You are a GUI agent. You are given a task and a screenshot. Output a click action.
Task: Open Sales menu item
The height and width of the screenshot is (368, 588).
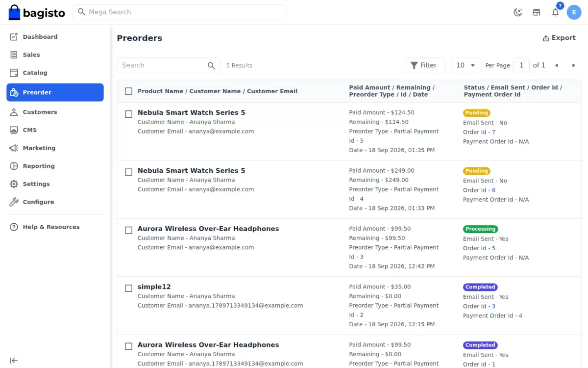pos(55,55)
